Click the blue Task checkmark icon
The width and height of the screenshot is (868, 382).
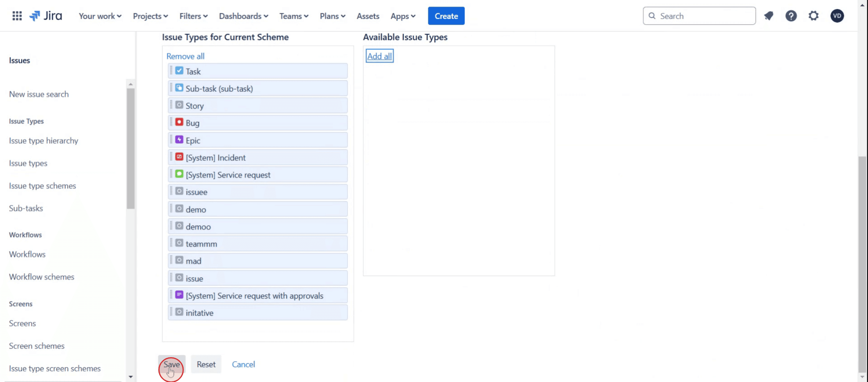[x=179, y=71]
